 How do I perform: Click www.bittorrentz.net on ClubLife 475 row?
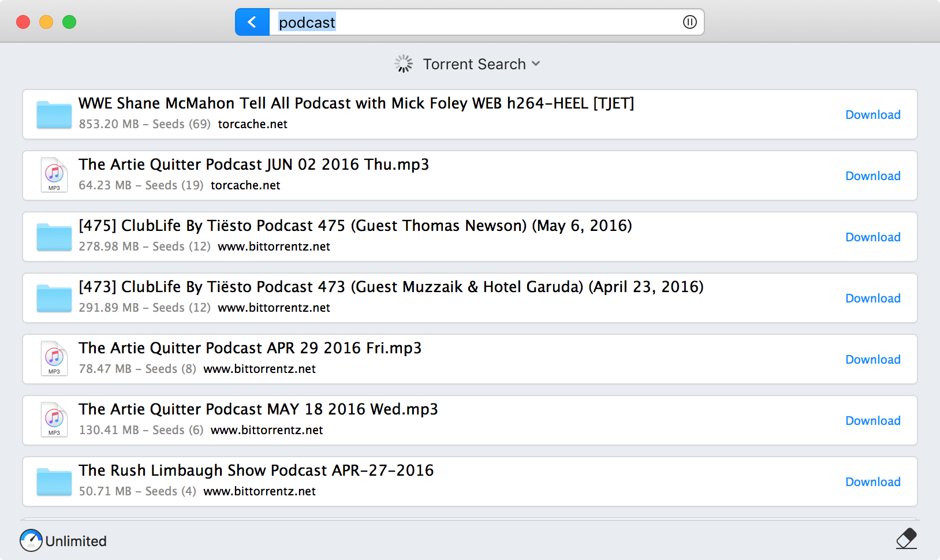[x=274, y=247]
